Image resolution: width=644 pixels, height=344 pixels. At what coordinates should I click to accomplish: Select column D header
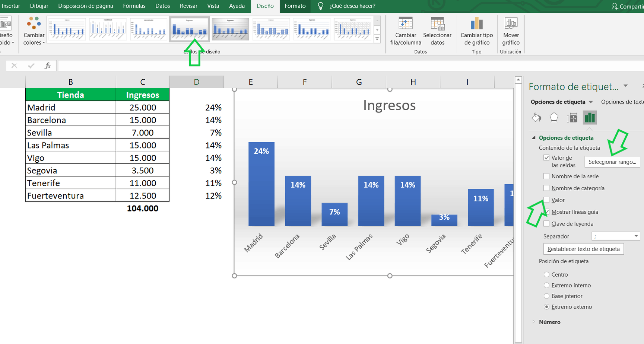[197, 82]
